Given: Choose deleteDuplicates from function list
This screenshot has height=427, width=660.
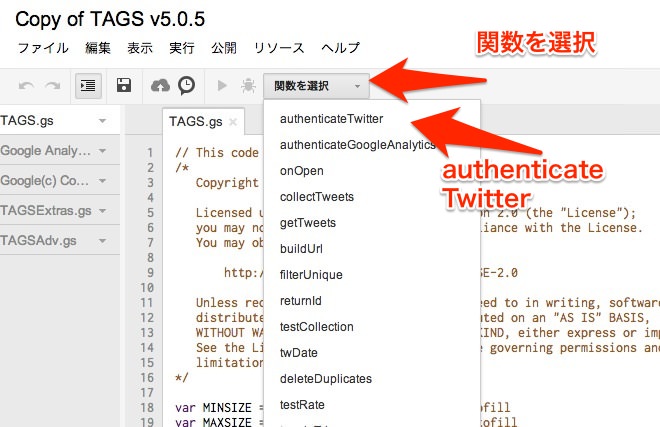Looking at the screenshot, I should pos(326,379).
